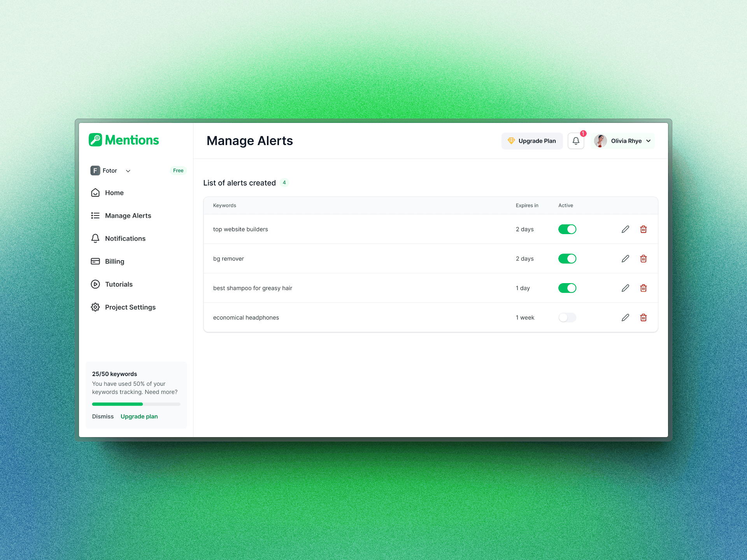Image resolution: width=747 pixels, height=560 pixels.
Task: Select Manage Alerts in the sidebar
Action: 128,215
